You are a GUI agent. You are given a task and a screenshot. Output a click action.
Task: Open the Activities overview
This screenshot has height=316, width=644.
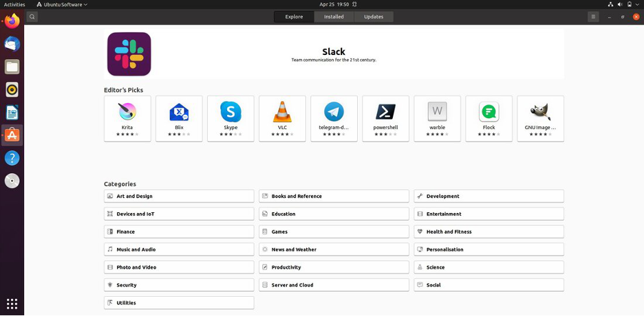(14, 5)
